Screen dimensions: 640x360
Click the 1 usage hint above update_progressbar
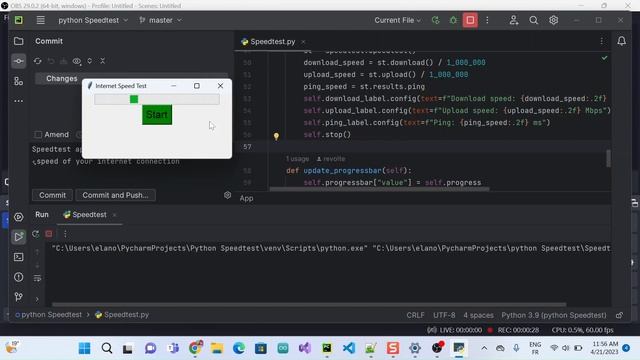click(x=297, y=159)
